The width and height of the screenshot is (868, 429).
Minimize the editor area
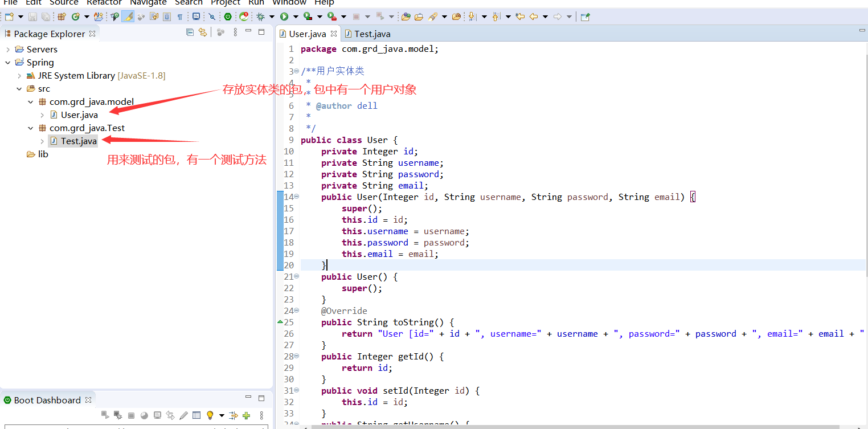tap(862, 31)
